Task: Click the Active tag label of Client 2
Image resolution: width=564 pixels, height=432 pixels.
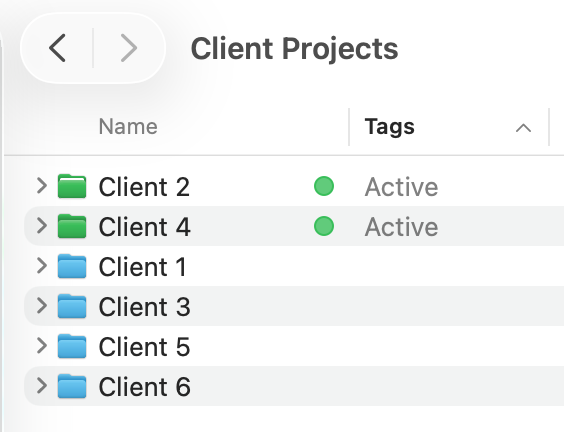Action: 401,187
